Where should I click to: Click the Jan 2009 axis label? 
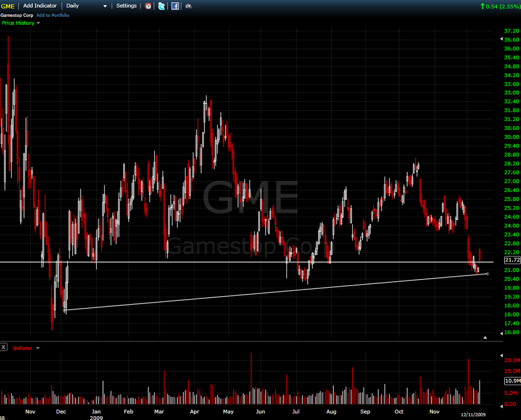point(96,414)
